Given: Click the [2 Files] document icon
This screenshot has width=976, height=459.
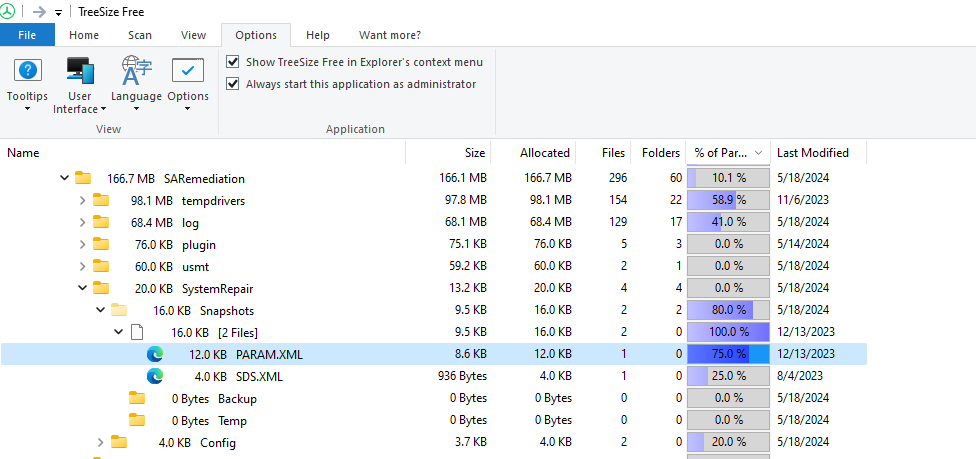Looking at the screenshot, I should click(x=136, y=332).
